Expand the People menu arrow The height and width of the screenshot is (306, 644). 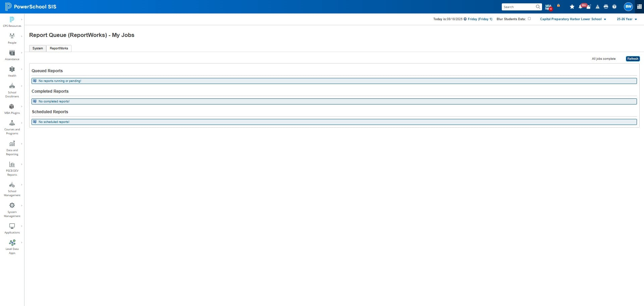click(x=22, y=36)
